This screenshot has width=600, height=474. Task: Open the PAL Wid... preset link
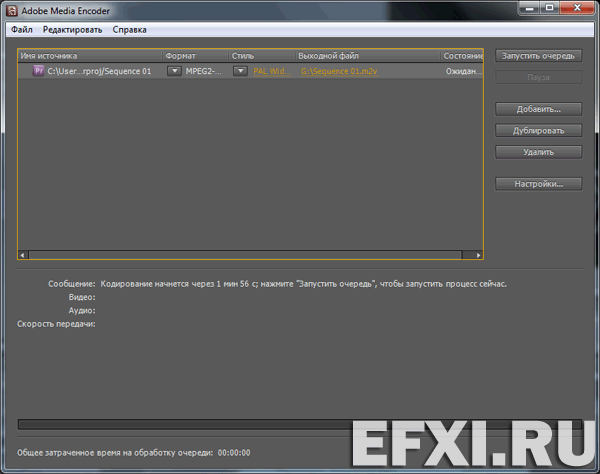click(272, 71)
